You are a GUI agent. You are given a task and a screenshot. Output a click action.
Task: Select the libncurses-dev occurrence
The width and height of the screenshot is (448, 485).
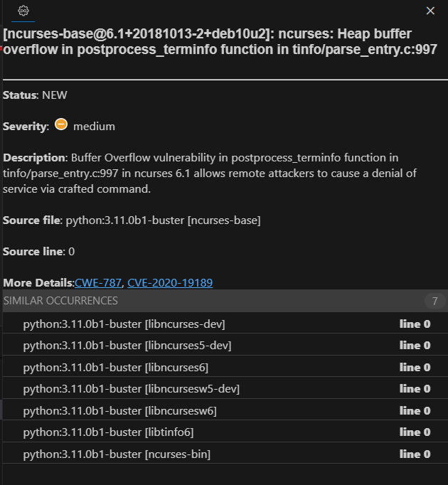pos(124,324)
